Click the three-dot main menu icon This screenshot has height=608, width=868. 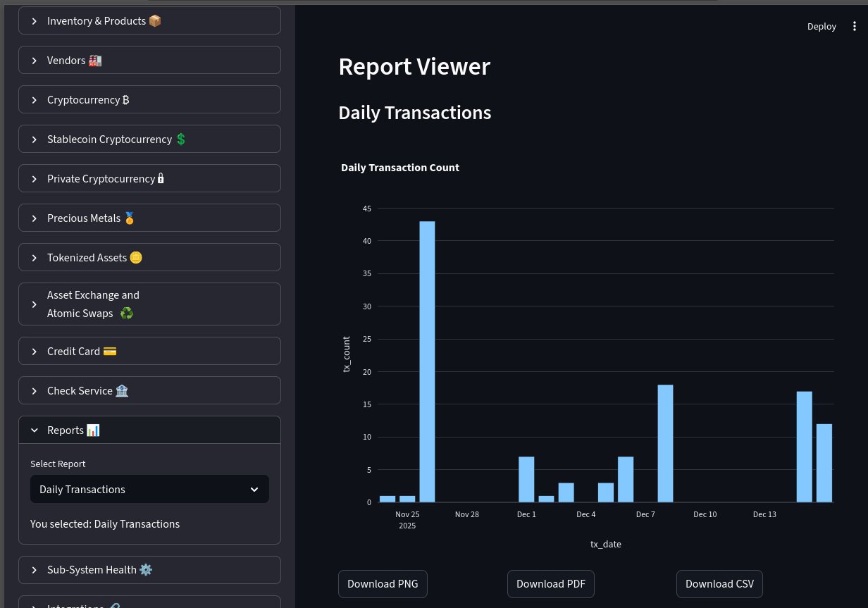855,26
